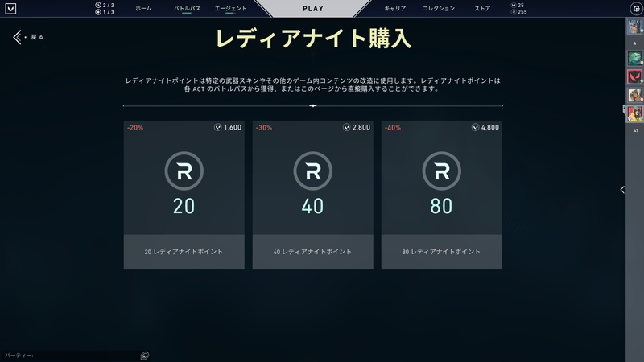
Task: Click the chat icon beside party field
Action: click(145, 356)
